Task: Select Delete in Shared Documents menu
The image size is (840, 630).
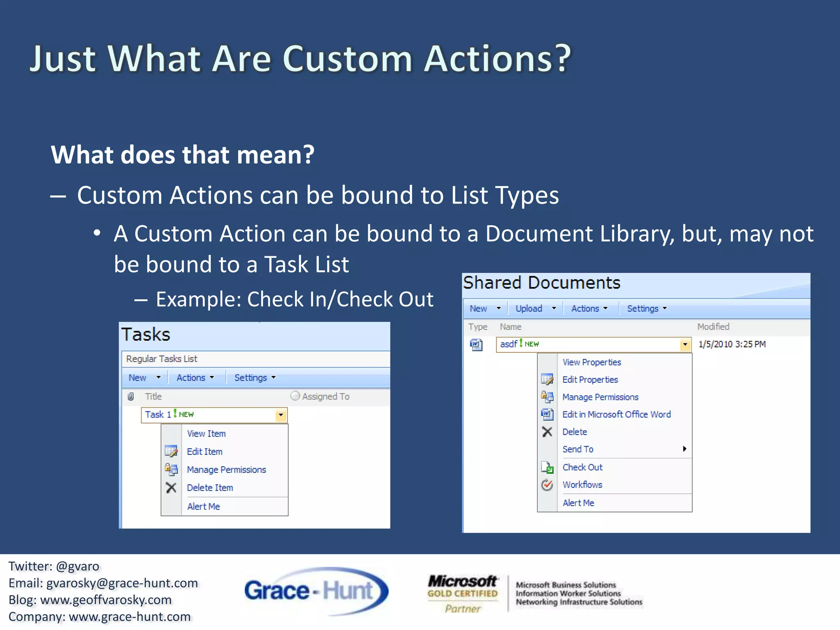Action: [x=575, y=432]
